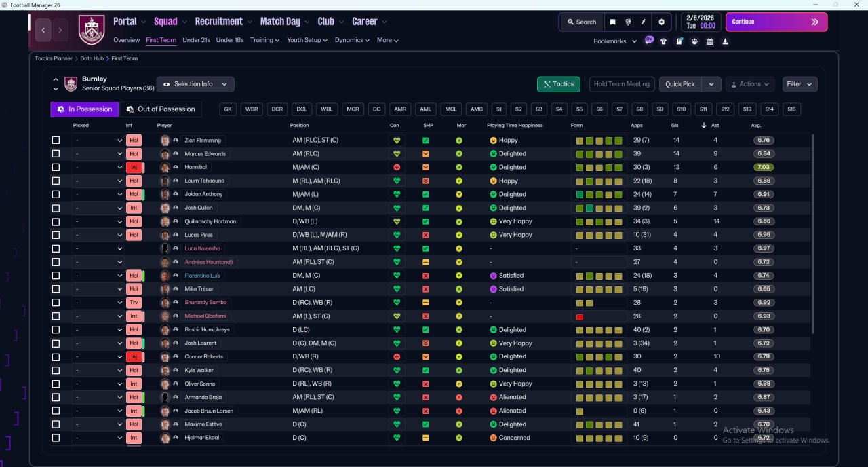Open the Quick Pick arrow dropdown
This screenshot has width=868, height=467.
(x=711, y=84)
